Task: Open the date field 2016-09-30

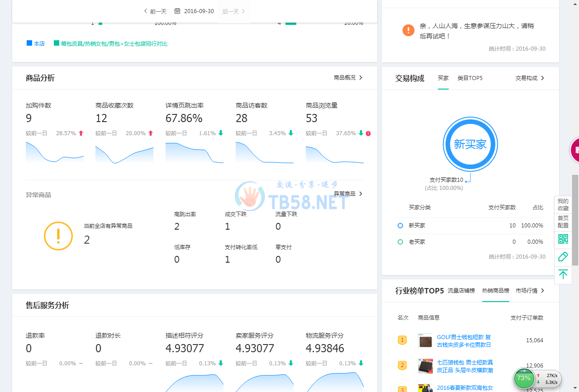Action: 199,11
